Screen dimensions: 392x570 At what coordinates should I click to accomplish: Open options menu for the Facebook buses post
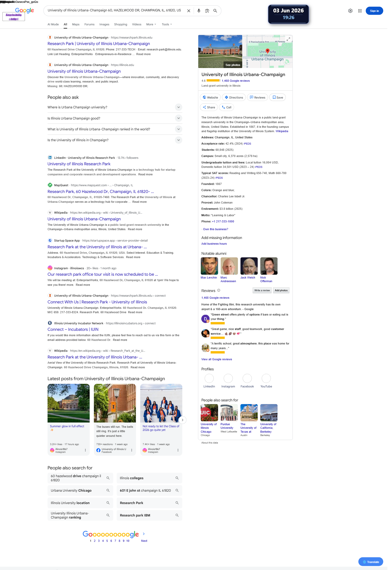pos(132,450)
